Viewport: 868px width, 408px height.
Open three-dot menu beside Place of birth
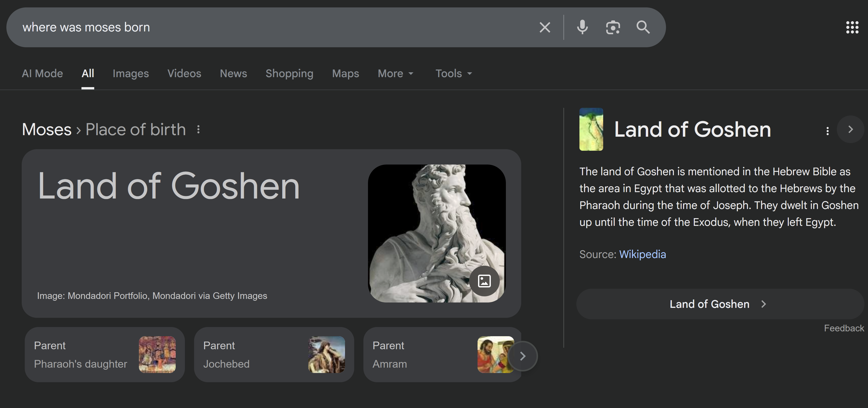point(198,130)
